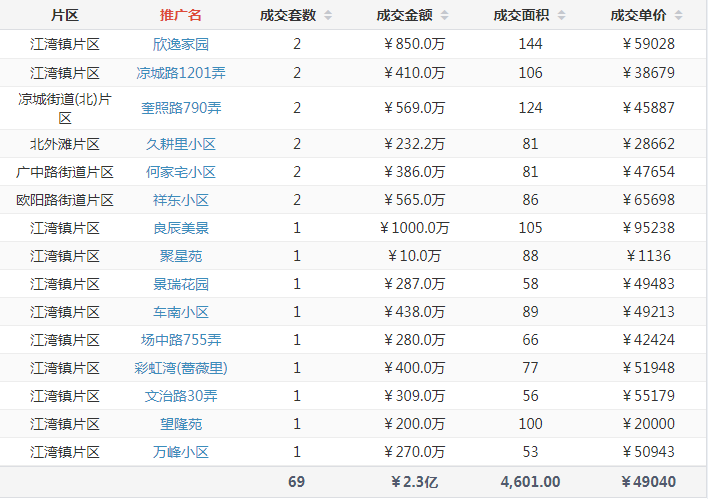
Task: Sort by 成交金额 column arrows
Action: pos(444,15)
